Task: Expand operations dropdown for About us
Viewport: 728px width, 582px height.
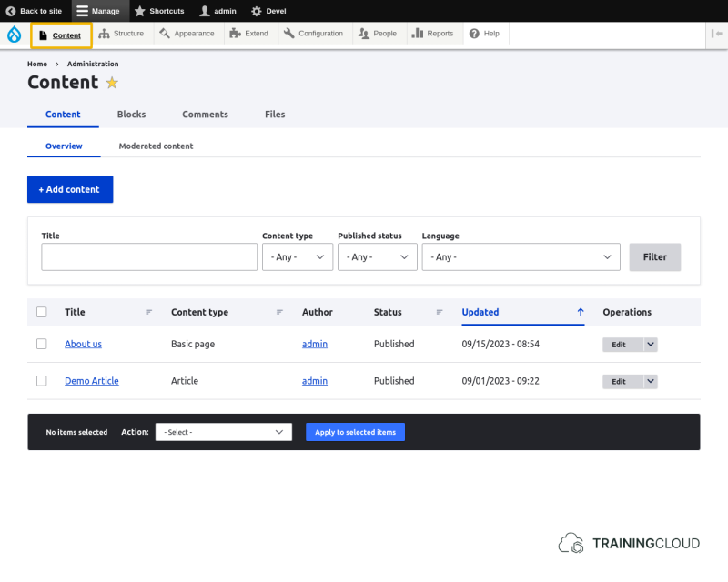Action: point(651,345)
